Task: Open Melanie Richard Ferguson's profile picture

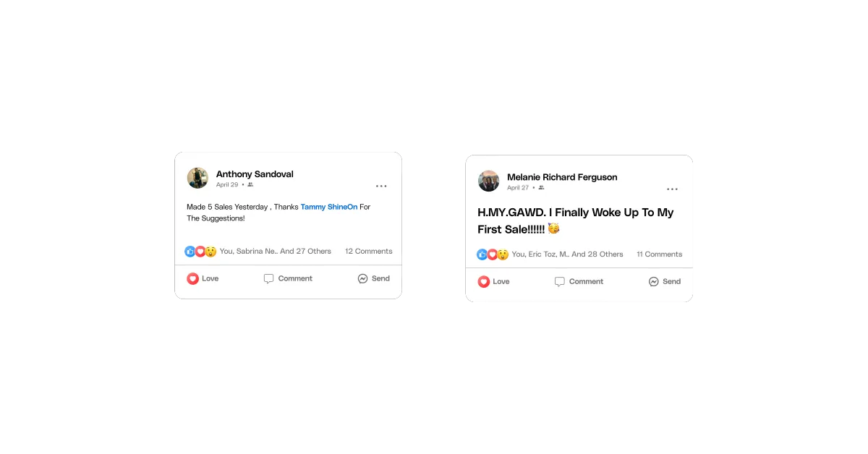Action: click(x=489, y=181)
